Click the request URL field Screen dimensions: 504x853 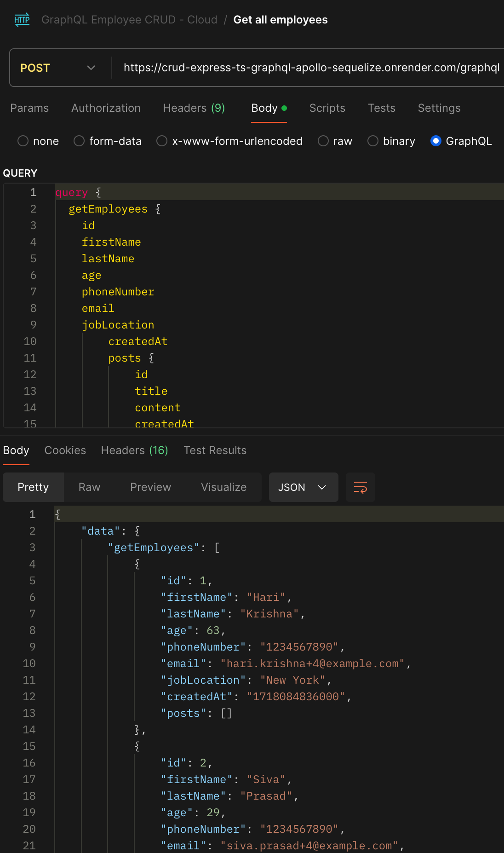[311, 68]
